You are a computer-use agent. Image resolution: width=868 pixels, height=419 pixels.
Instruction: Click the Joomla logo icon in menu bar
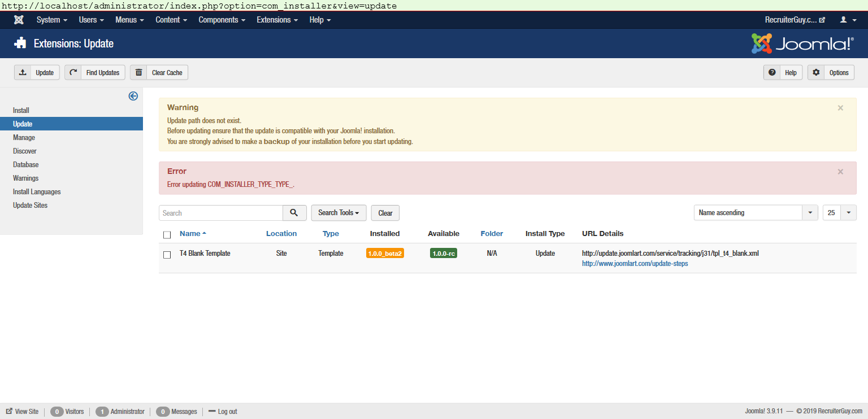coord(19,20)
